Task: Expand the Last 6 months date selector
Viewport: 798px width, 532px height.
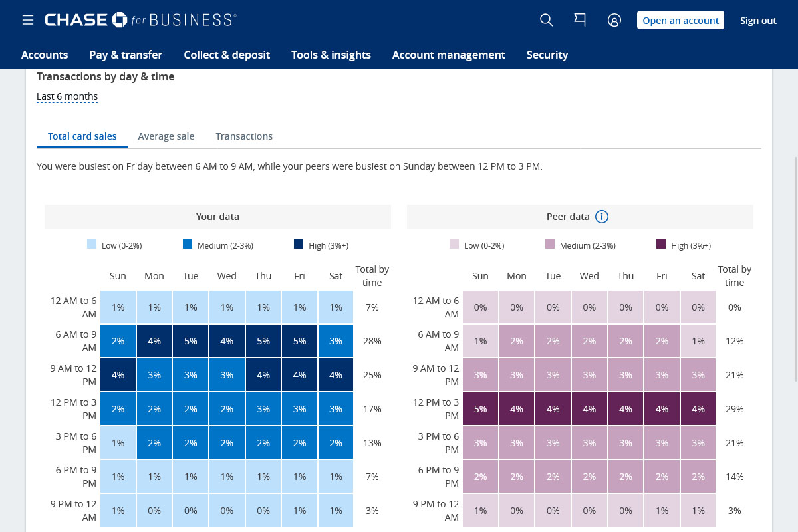Action: coord(67,96)
